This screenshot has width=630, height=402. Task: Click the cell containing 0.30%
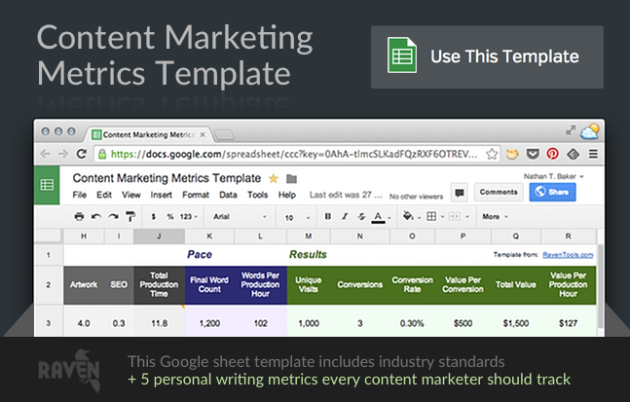pos(412,323)
